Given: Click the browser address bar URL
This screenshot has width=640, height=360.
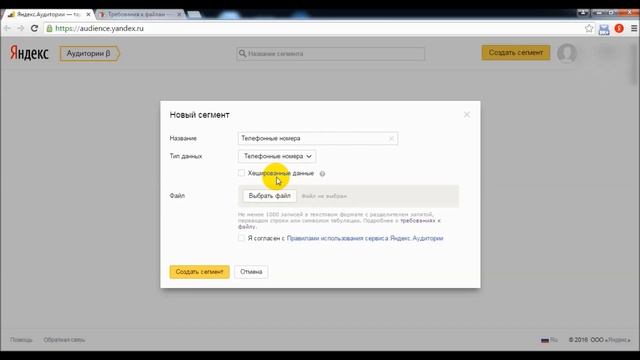Looking at the screenshot, I should click(99, 28).
